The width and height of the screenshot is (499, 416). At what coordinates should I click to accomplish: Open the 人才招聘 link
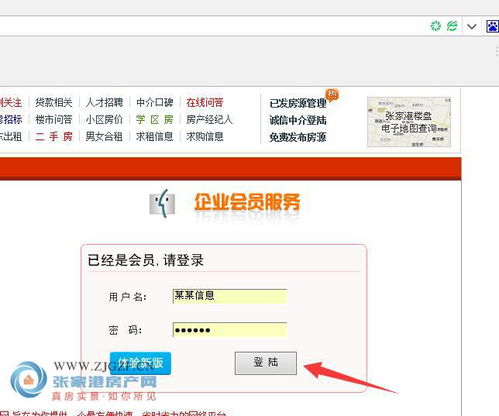click(x=104, y=102)
